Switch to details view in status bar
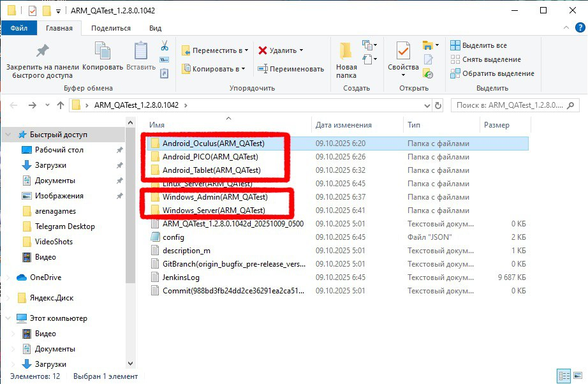 [x=564, y=376]
